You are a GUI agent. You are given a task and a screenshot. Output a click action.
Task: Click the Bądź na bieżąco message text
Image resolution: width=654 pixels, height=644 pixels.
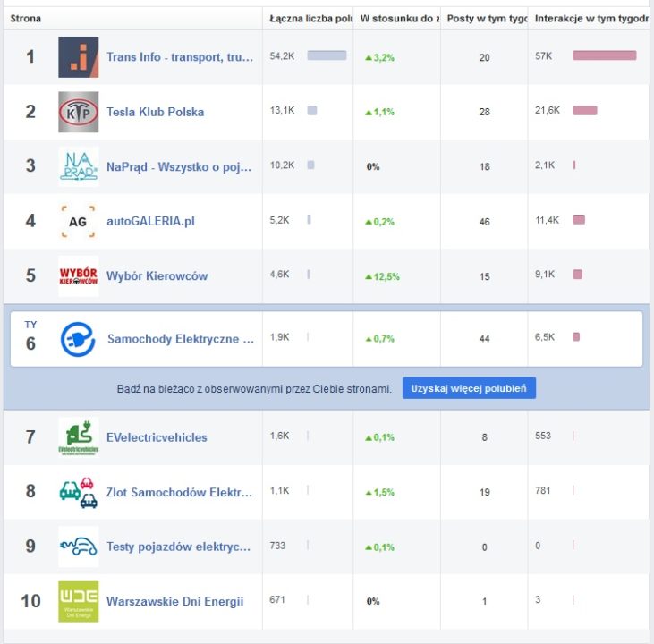click(254, 389)
